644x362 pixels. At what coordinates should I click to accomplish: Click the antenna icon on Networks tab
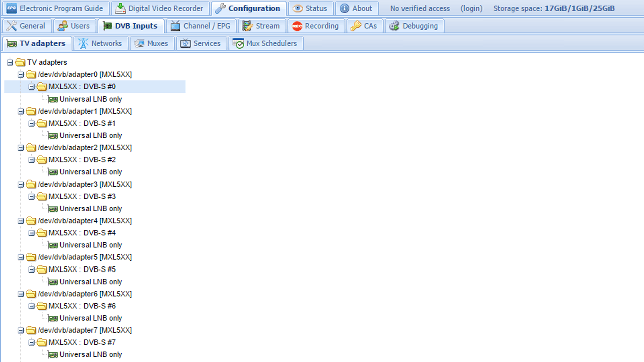[83, 43]
